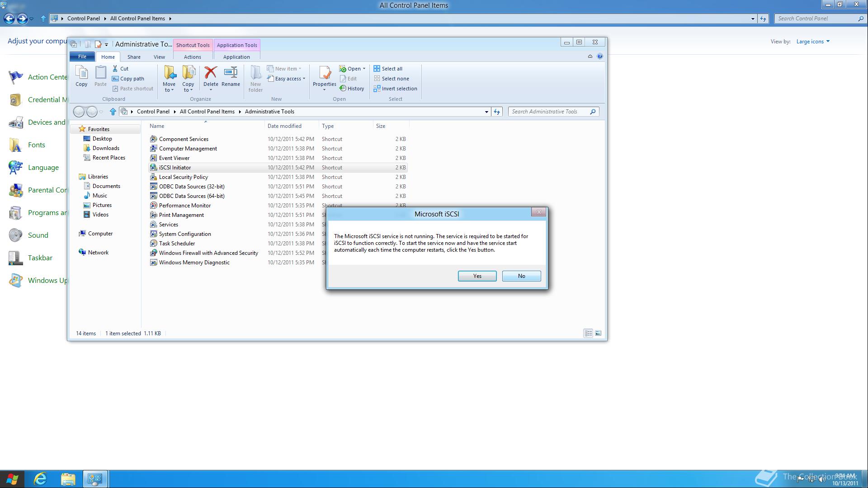The height and width of the screenshot is (488, 868).
Task: Click Select none in the ribbon
Action: tap(392, 79)
